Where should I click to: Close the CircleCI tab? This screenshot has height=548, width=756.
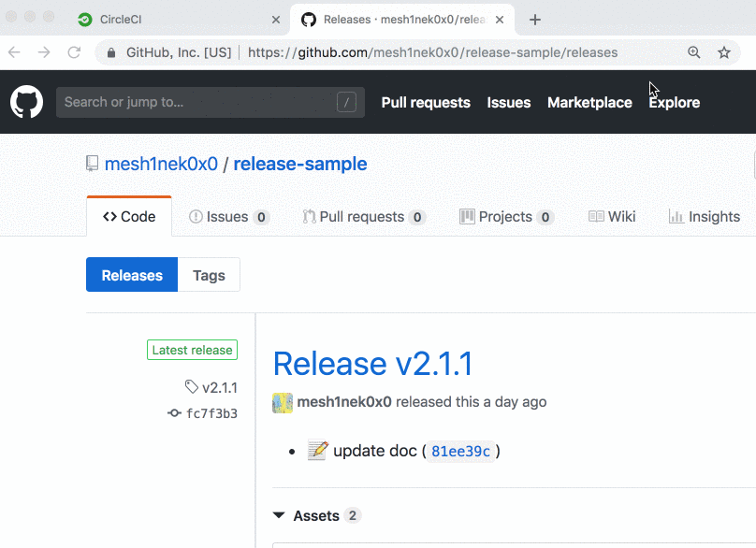coord(276,20)
